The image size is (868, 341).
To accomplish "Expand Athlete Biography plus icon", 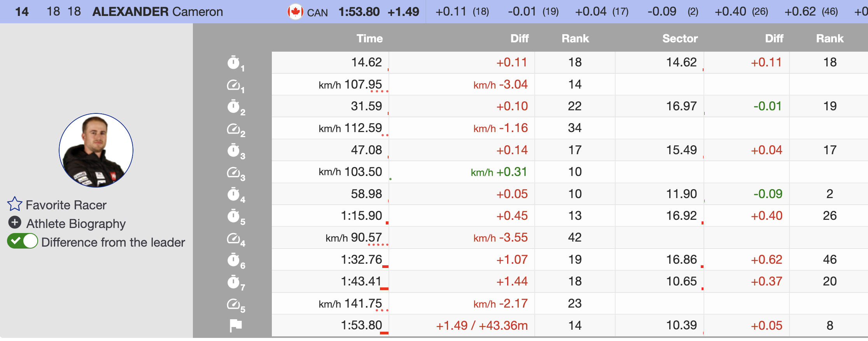I will pos(15,223).
